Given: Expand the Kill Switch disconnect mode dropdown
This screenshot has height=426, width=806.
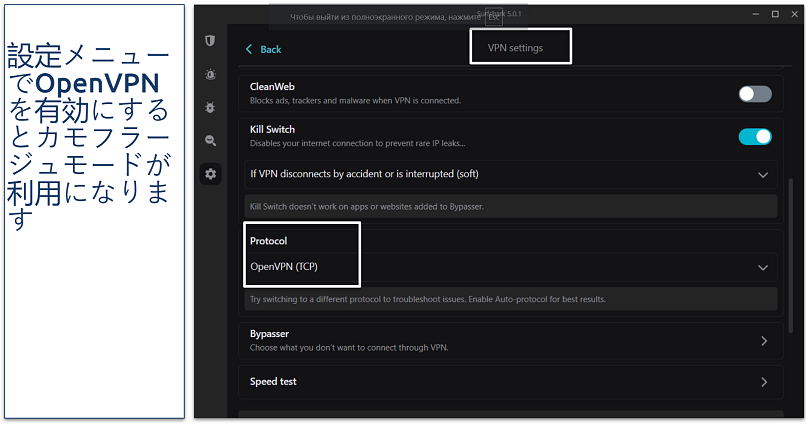Looking at the screenshot, I should pyautogui.click(x=762, y=175).
